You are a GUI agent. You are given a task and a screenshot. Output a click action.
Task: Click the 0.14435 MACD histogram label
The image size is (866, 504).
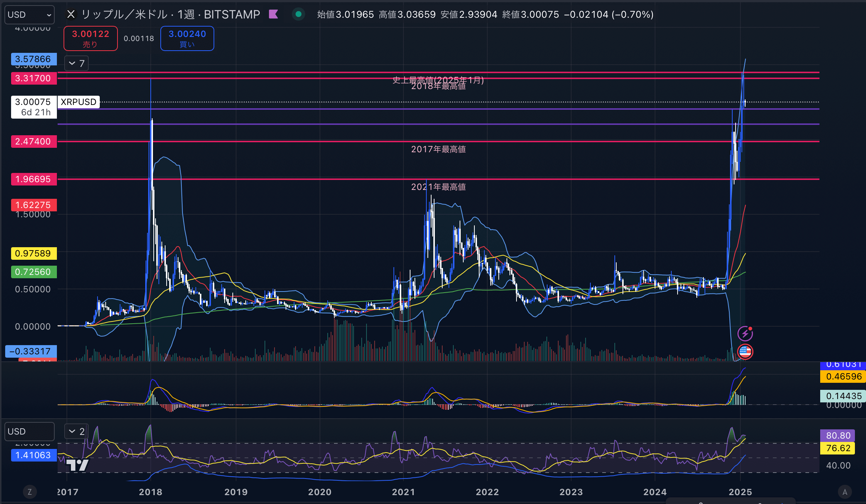843,396
